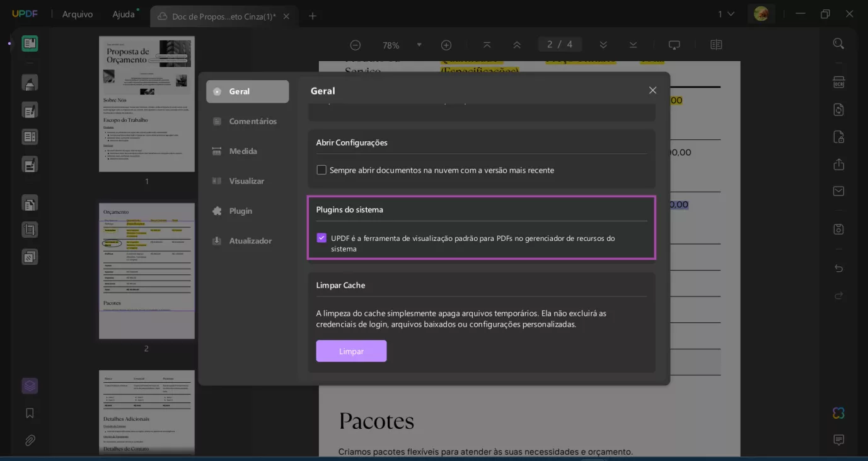Open the 78% zoom level dropdown
The image size is (868, 461).
(x=419, y=45)
